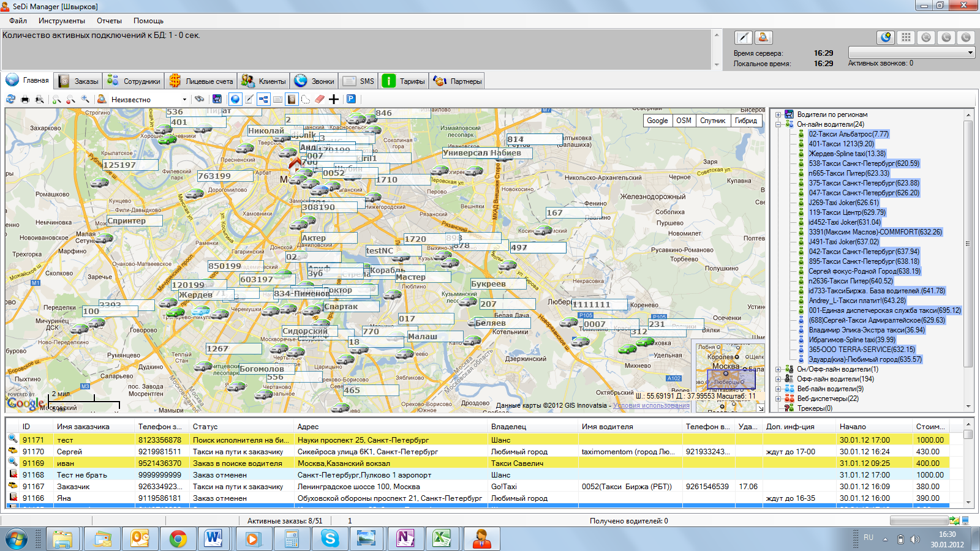Click the message card icon in map toolbar
Viewport: 980px width, 551px height.
pos(277,99)
